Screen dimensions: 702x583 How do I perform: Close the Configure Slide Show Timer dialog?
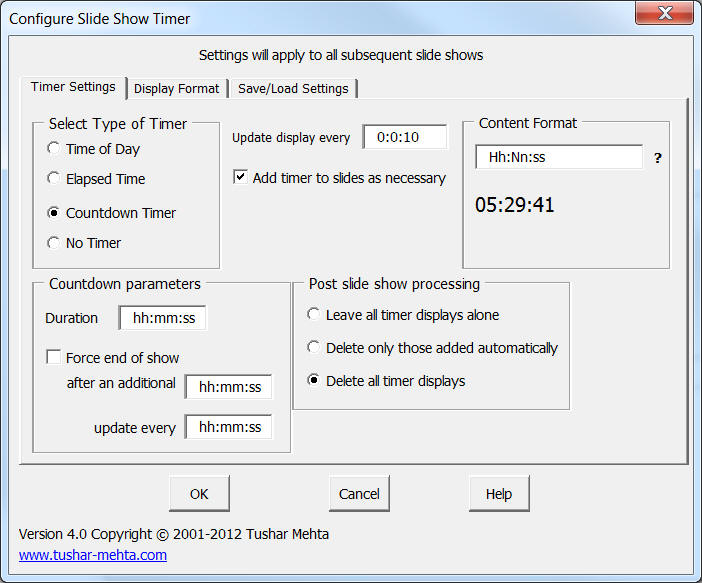pos(662,17)
